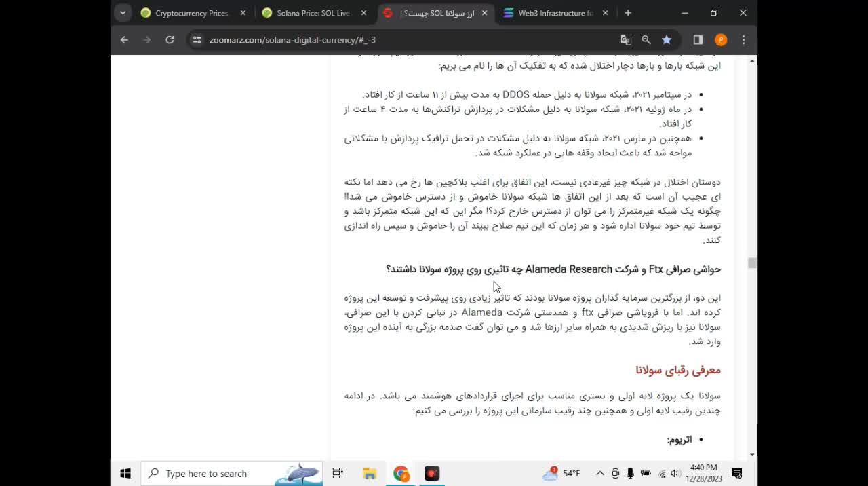Open the zoom magnifier icon in address bar
Screen dimensions: 868x486
[646, 40]
